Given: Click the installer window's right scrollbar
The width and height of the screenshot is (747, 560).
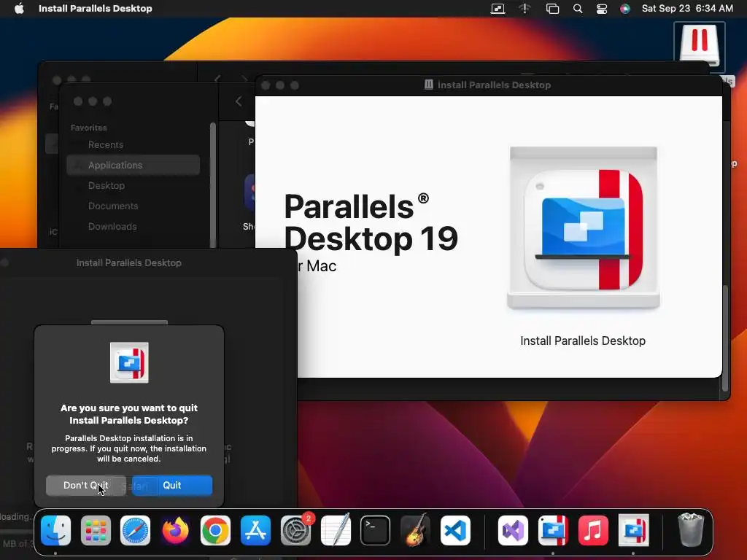Looking at the screenshot, I should click(725, 337).
